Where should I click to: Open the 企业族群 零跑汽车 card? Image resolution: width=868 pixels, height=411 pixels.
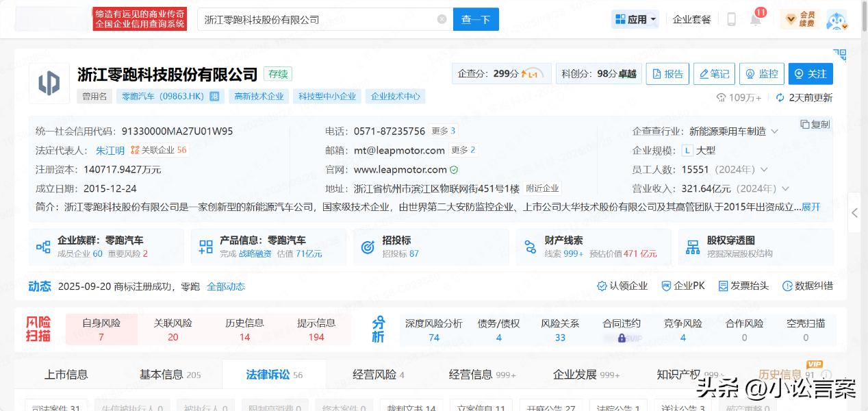coord(106,247)
